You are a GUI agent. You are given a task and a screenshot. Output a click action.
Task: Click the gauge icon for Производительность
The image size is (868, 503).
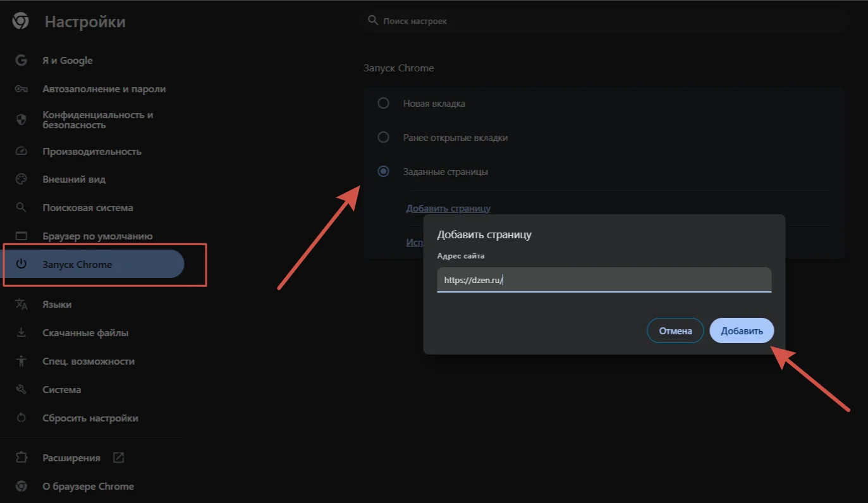click(21, 152)
